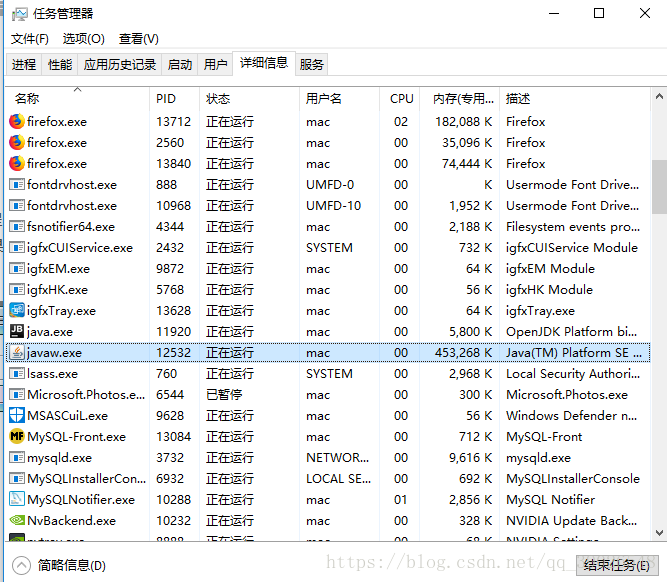Open the 文件(F) menu
The width and height of the screenshot is (667, 582).
[29, 39]
